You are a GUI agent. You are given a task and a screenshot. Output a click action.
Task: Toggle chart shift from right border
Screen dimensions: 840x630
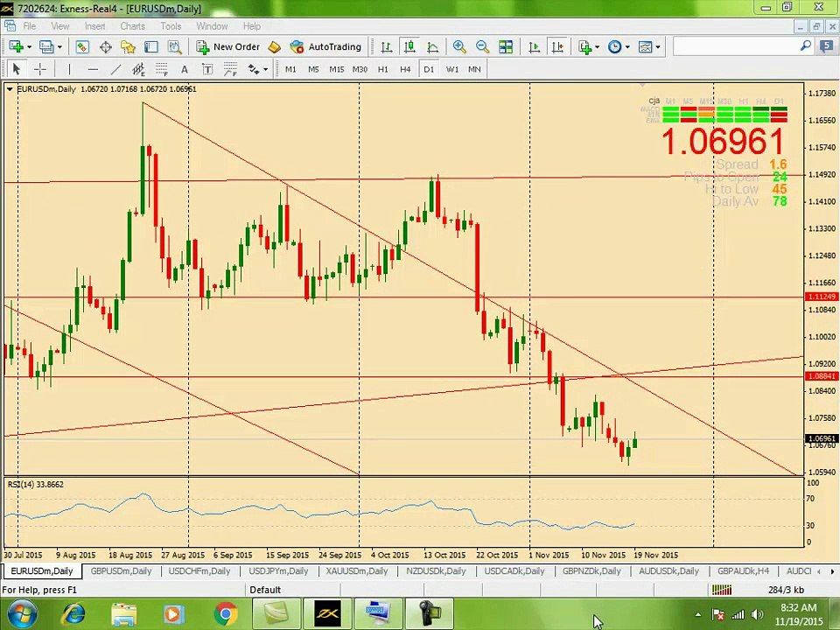(x=557, y=47)
